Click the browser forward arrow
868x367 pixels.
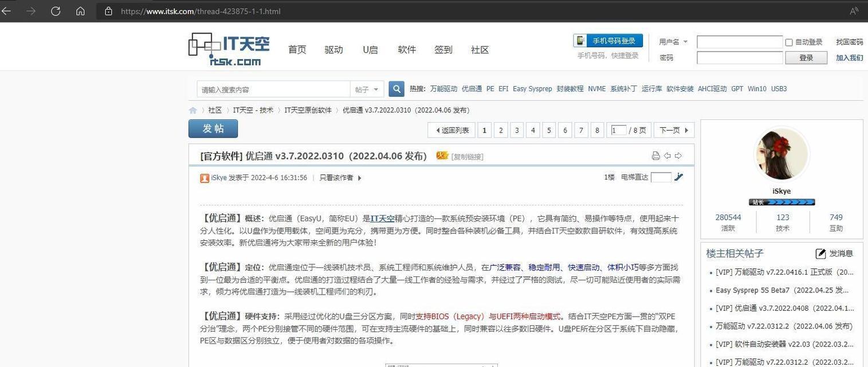click(x=31, y=11)
